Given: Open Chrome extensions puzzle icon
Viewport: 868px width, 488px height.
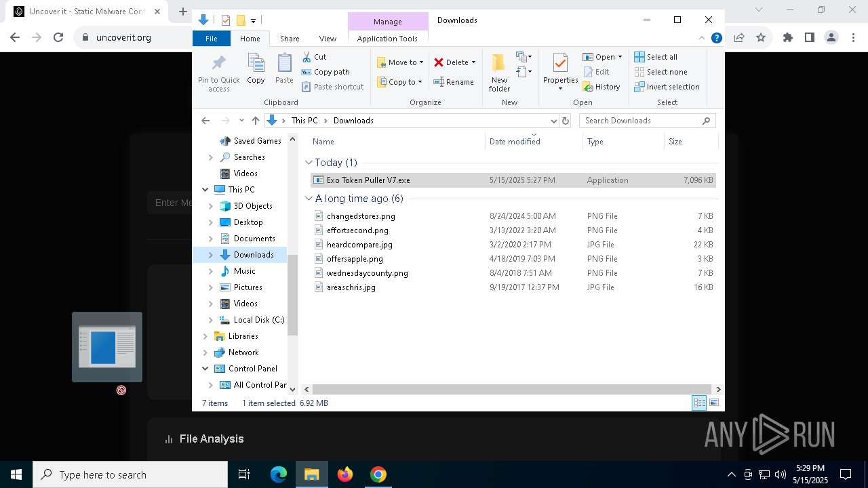Looking at the screenshot, I should (788, 38).
